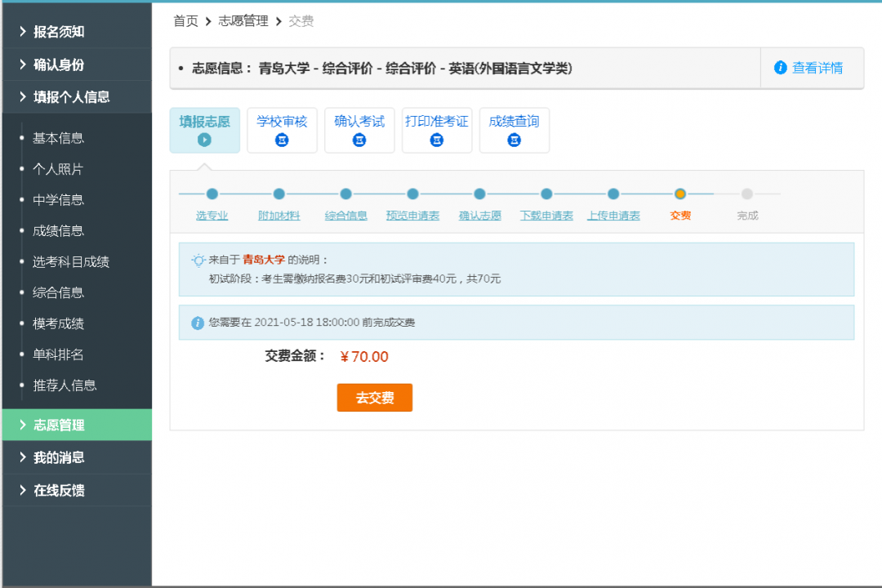
Task: Go to 首页 in the breadcrumb
Action: tap(185, 21)
